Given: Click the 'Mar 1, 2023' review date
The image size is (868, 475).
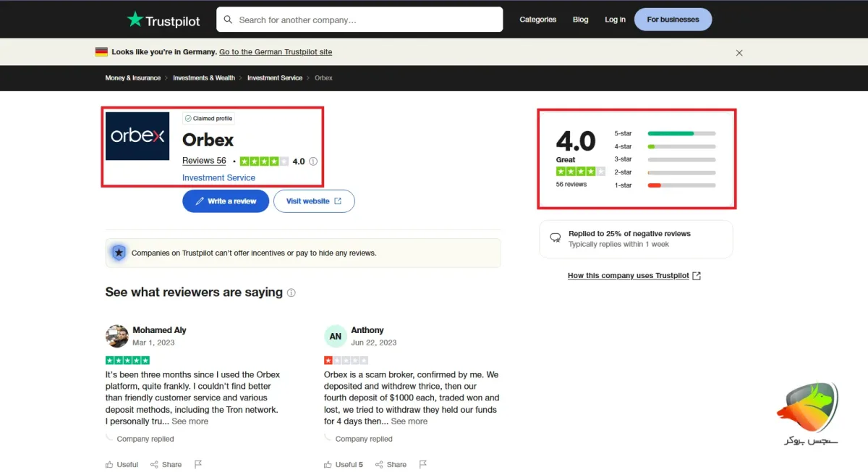Looking at the screenshot, I should [153, 342].
